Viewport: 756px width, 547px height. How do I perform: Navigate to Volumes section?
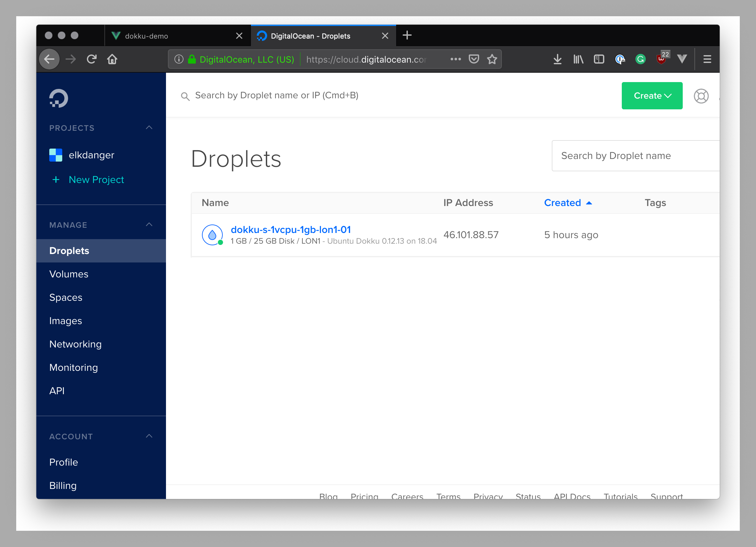tap(69, 274)
